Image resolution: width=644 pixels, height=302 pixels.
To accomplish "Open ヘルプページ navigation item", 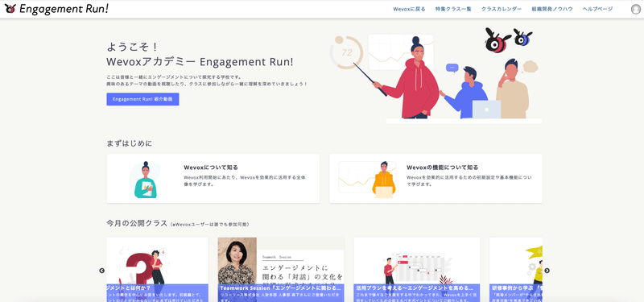I will [x=597, y=9].
